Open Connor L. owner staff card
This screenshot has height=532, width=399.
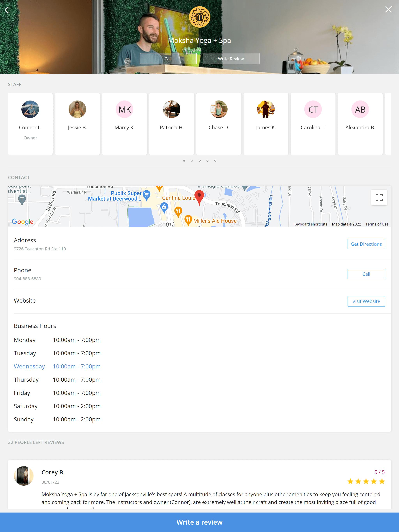pyautogui.click(x=30, y=124)
